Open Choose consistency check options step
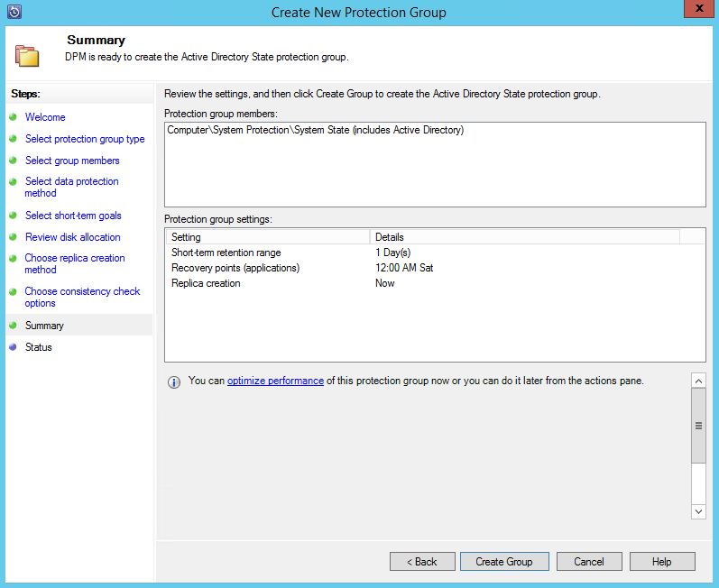The height and width of the screenshot is (588, 719). (x=82, y=297)
